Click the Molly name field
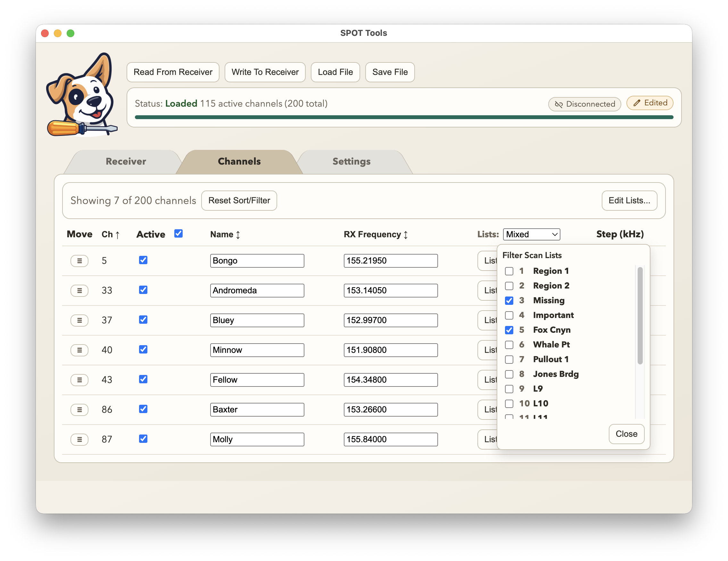 (257, 439)
